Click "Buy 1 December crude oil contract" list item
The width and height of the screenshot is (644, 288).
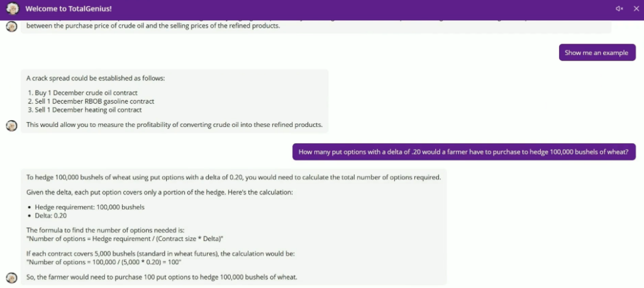point(82,93)
